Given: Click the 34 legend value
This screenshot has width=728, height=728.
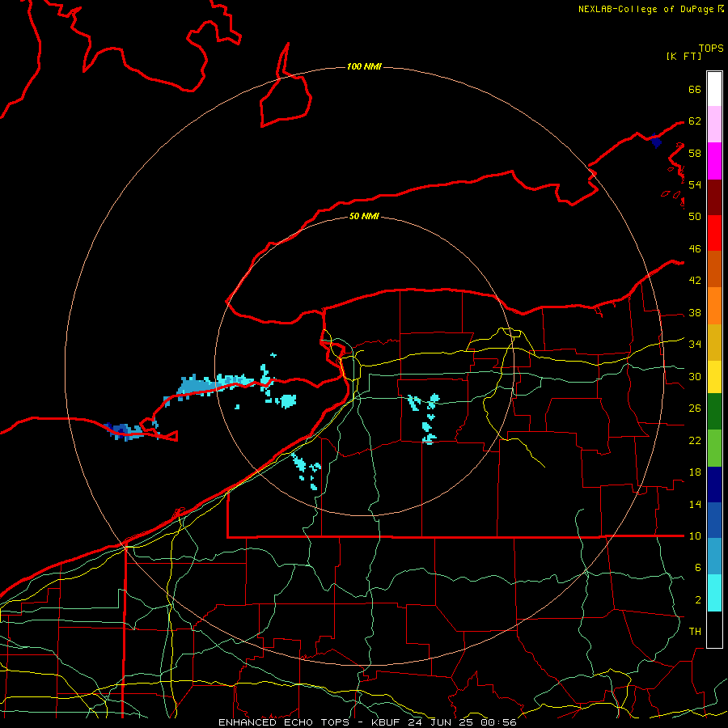Looking at the screenshot, I should tap(695, 344).
